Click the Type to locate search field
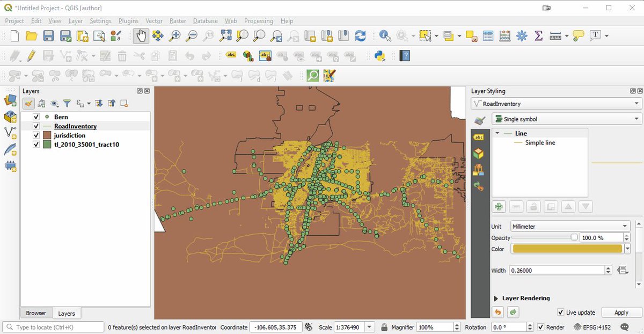Image resolution: width=644 pixels, height=334 pixels. click(53, 327)
